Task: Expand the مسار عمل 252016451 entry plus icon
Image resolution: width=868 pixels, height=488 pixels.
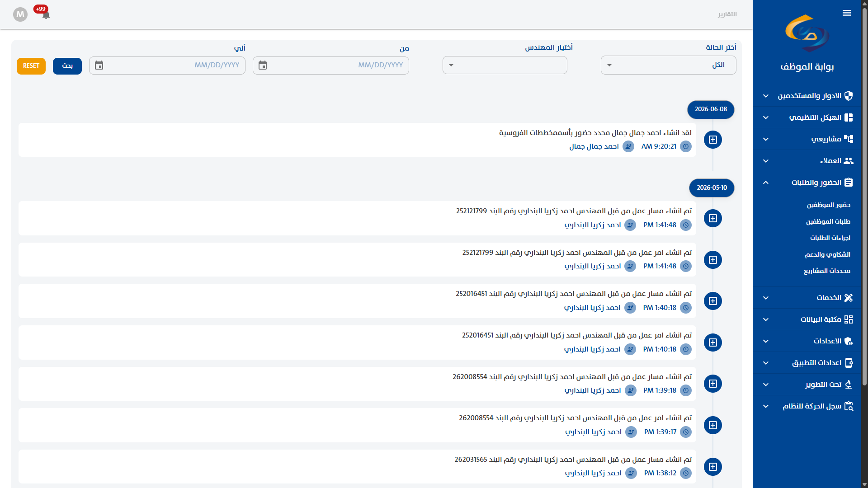Action: pyautogui.click(x=713, y=301)
